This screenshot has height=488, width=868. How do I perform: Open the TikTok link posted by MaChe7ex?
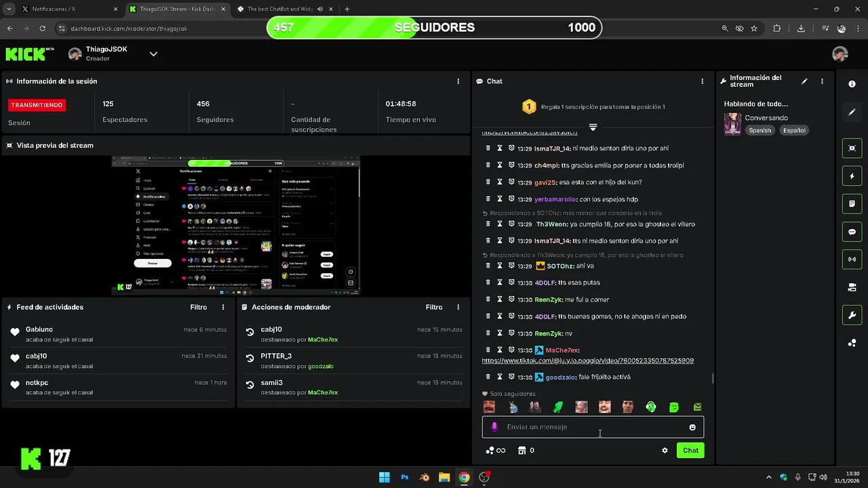pyautogui.click(x=587, y=361)
